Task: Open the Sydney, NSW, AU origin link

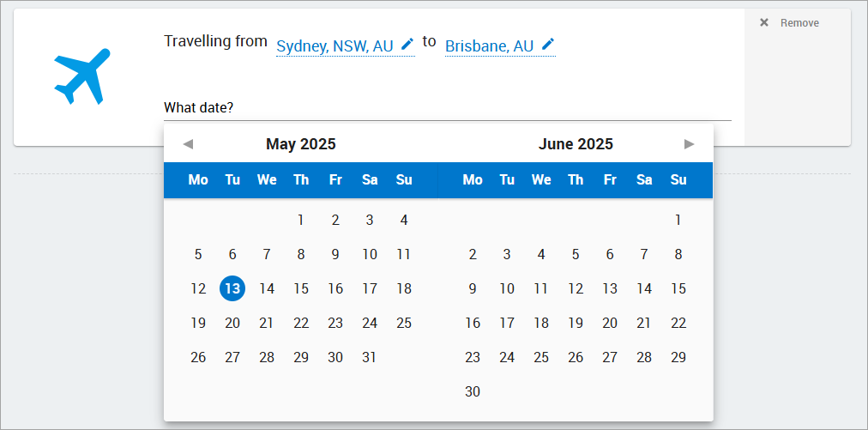Action: tap(335, 46)
